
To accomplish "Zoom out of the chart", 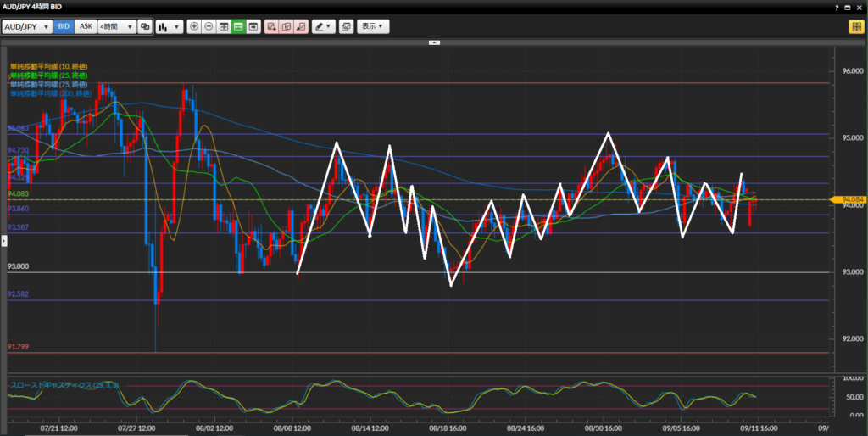I will point(209,26).
